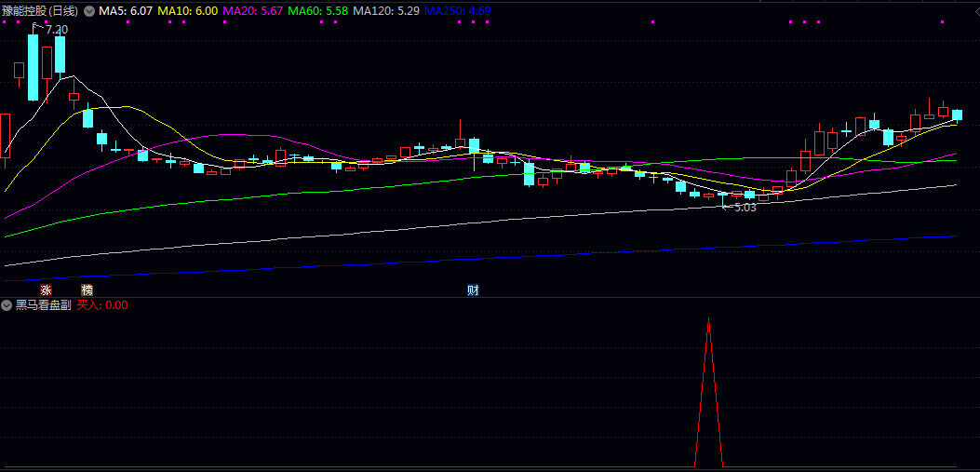Click the red 买入 signal spike peak

[709, 321]
